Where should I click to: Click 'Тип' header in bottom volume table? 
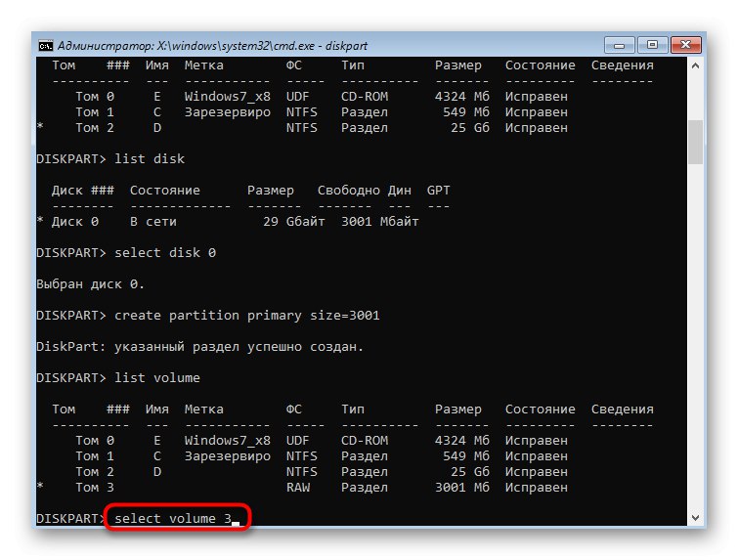353,409
